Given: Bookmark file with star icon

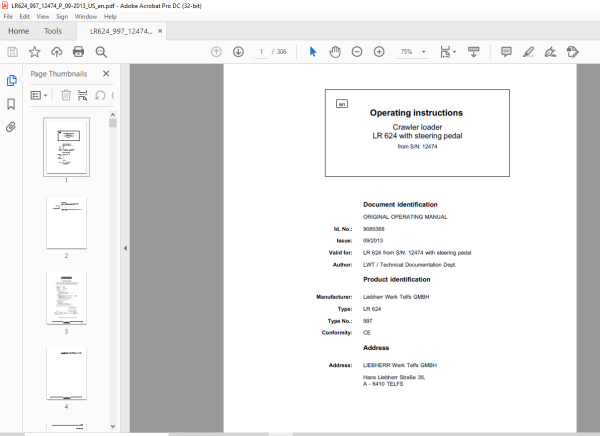Looking at the screenshot, I should click(34, 52).
